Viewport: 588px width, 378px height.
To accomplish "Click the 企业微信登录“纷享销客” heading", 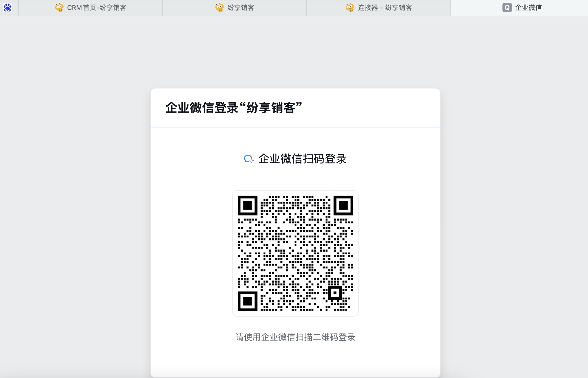I will [x=234, y=108].
